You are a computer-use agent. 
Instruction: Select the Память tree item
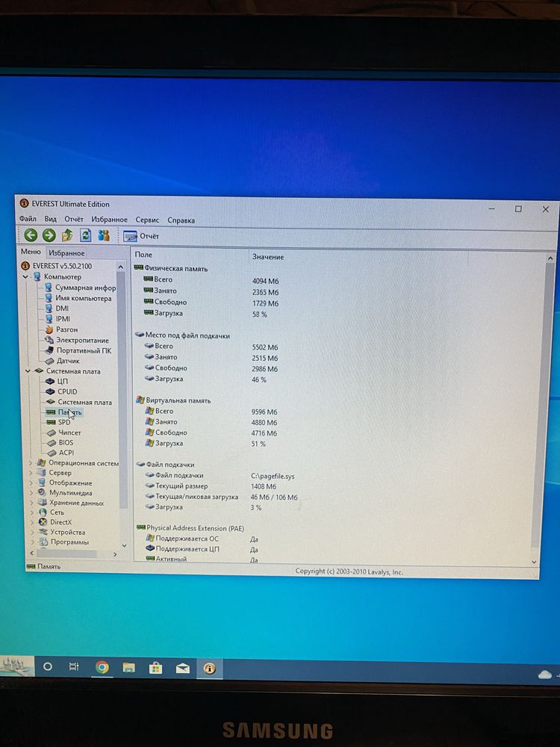63,412
